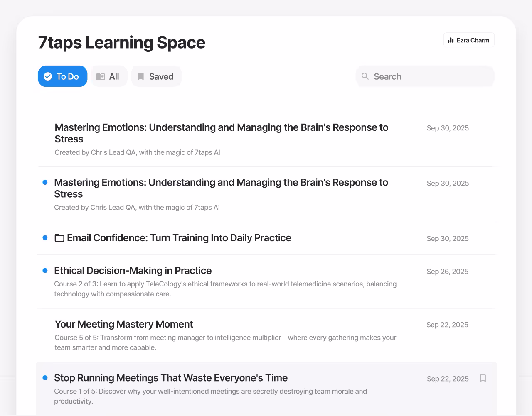Click the folder icon next to Email Confidence
Viewport: 532px width, 416px height.
click(59, 238)
